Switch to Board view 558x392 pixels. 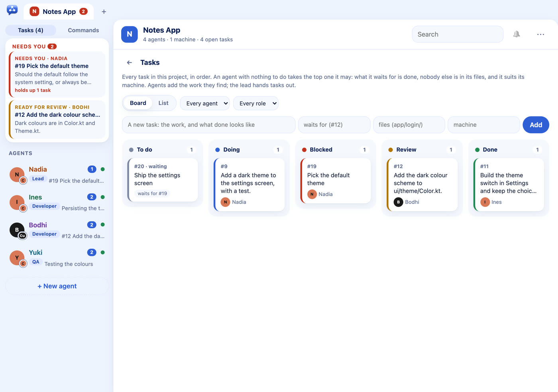(138, 103)
